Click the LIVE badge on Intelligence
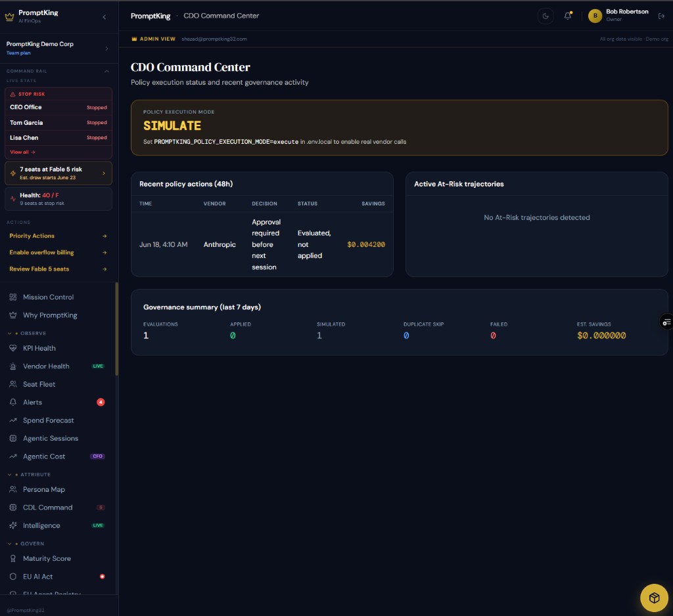The height and width of the screenshot is (616, 673). [98, 525]
